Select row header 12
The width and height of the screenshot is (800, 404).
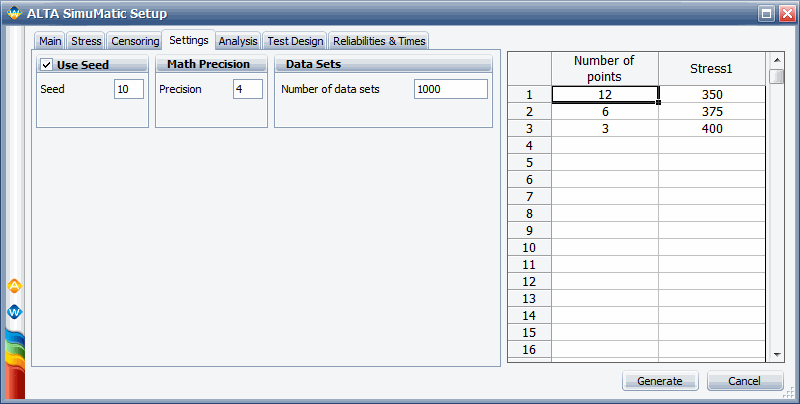[529, 282]
